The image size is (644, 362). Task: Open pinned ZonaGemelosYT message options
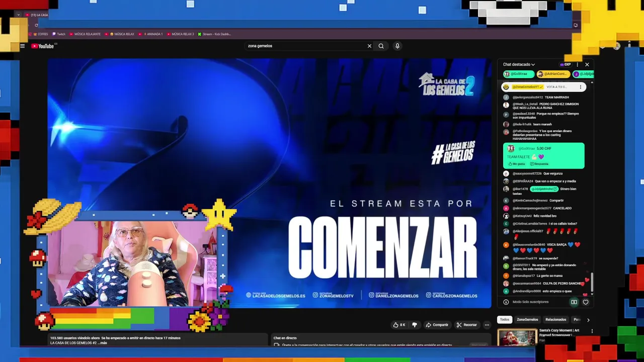[580, 87]
